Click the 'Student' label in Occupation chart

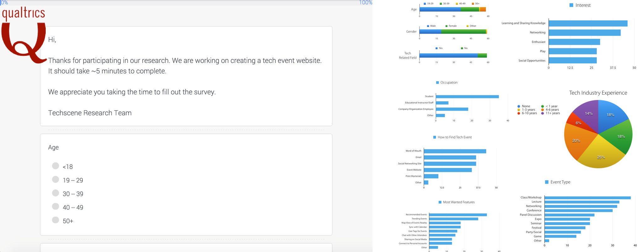tap(429, 97)
